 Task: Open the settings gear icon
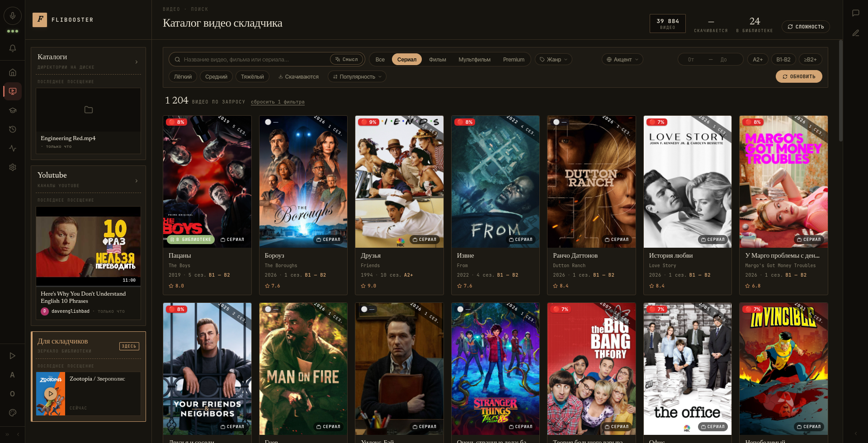coord(13,167)
